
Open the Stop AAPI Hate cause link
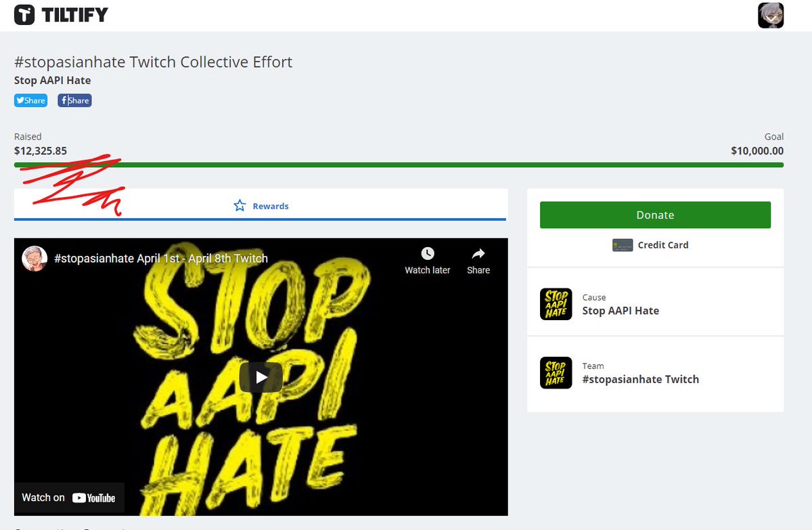pos(621,311)
